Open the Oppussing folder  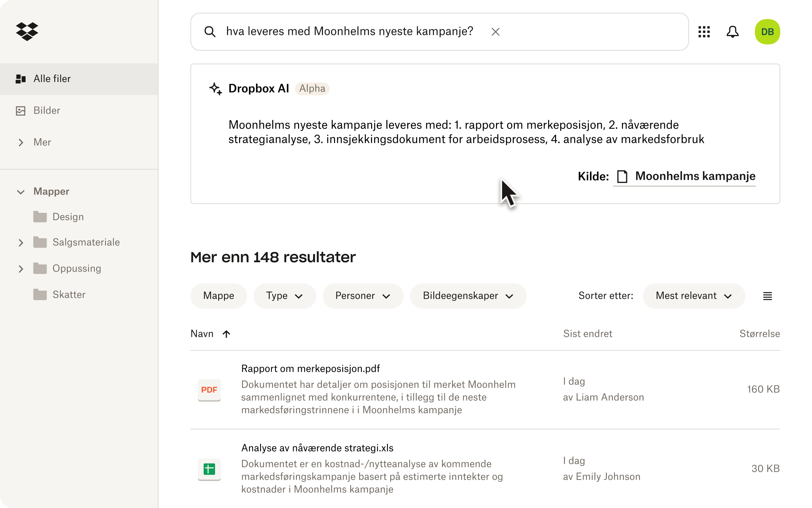pyautogui.click(x=77, y=269)
